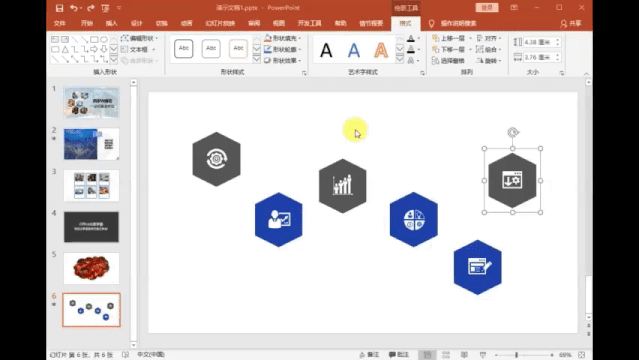Apply the third orange-outline Abc shape style

click(238, 49)
